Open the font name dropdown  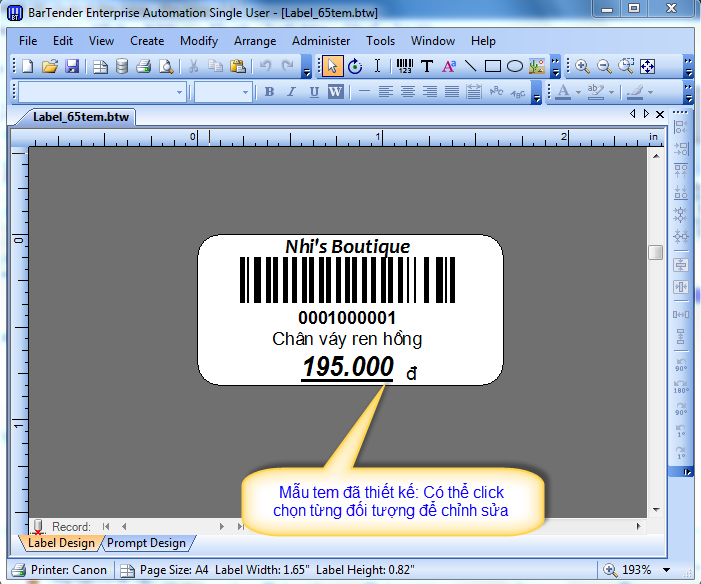[x=180, y=92]
